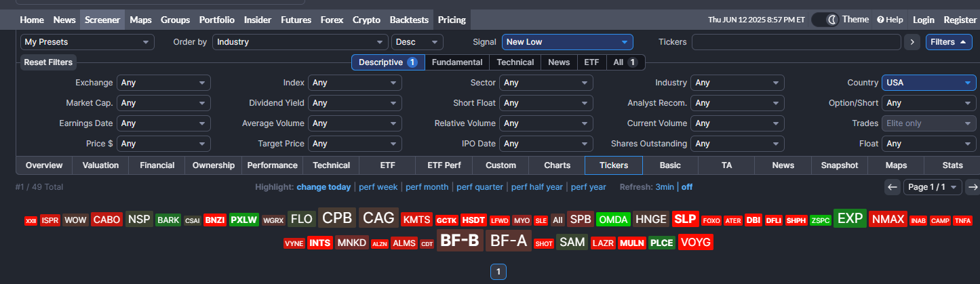Open the Price $ filter dropdown

click(x=163, y=144)
